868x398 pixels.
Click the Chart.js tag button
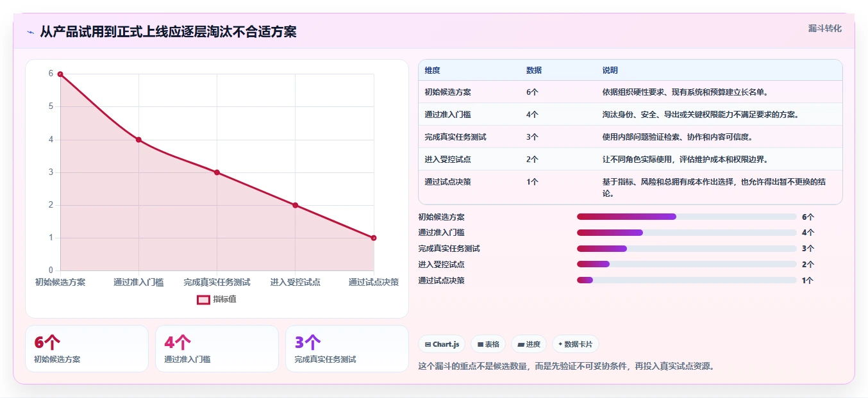coord(442,344)
